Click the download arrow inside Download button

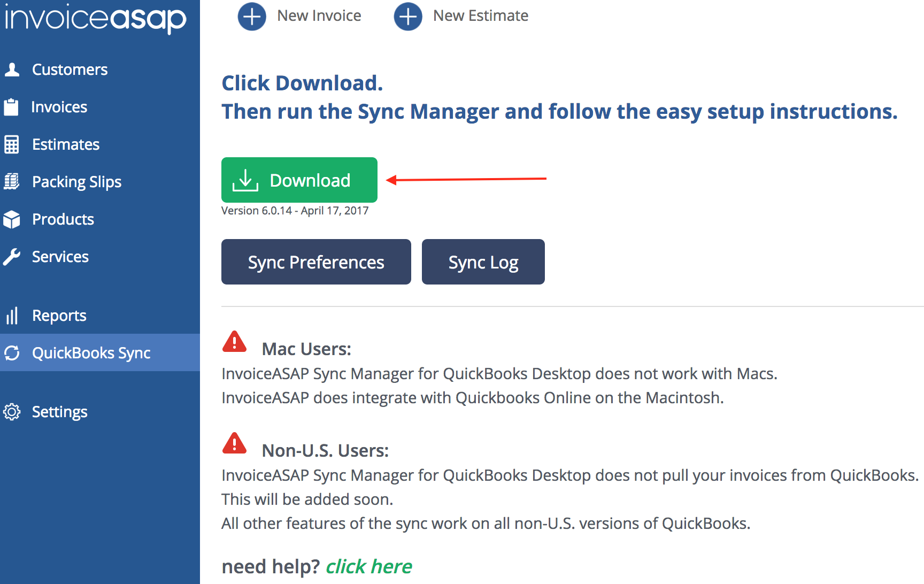(245, 180)
